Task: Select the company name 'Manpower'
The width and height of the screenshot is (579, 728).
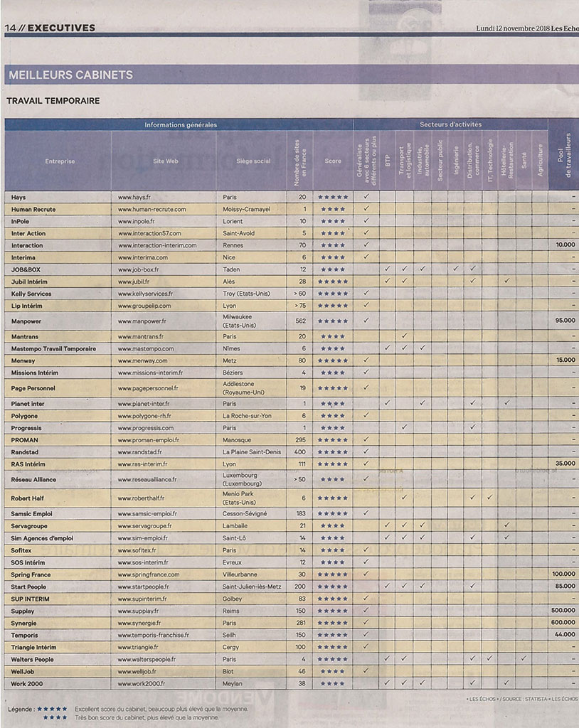Action: (26, 321)
